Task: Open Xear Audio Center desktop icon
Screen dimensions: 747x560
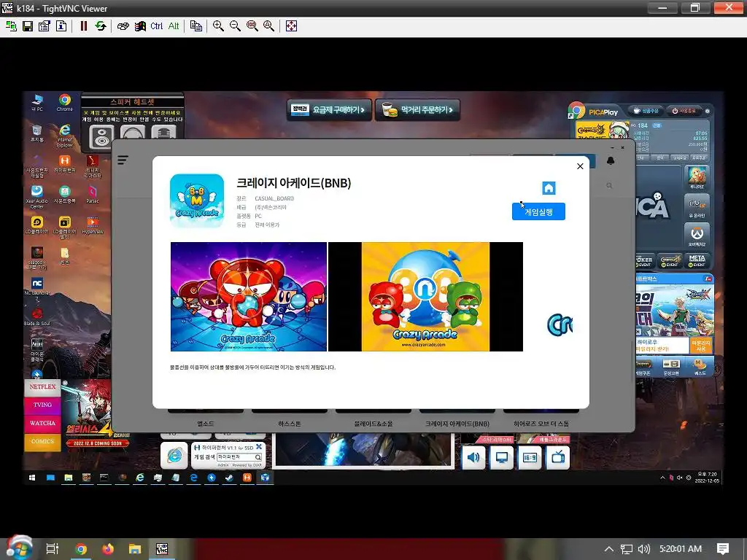Action: tap(36, 197)
